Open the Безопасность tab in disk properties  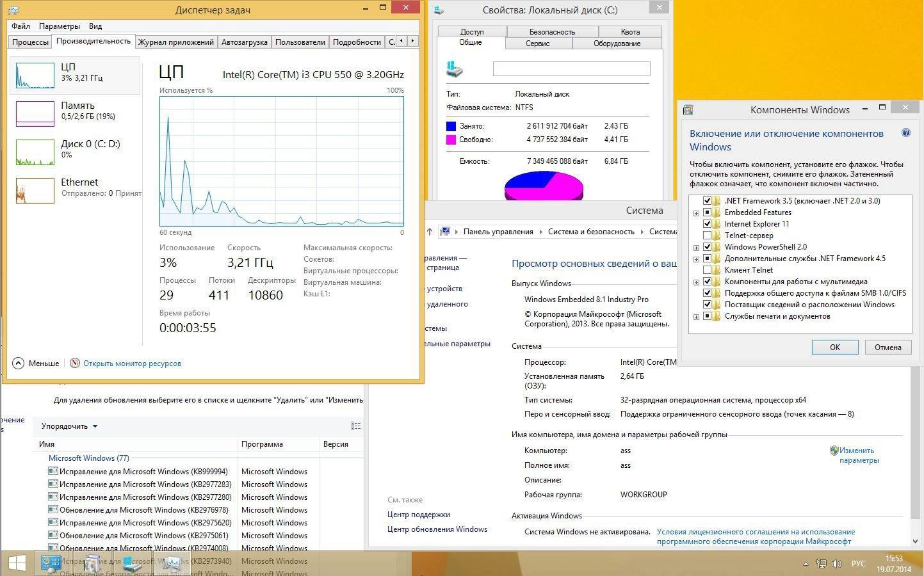click(x=552, y=31)
